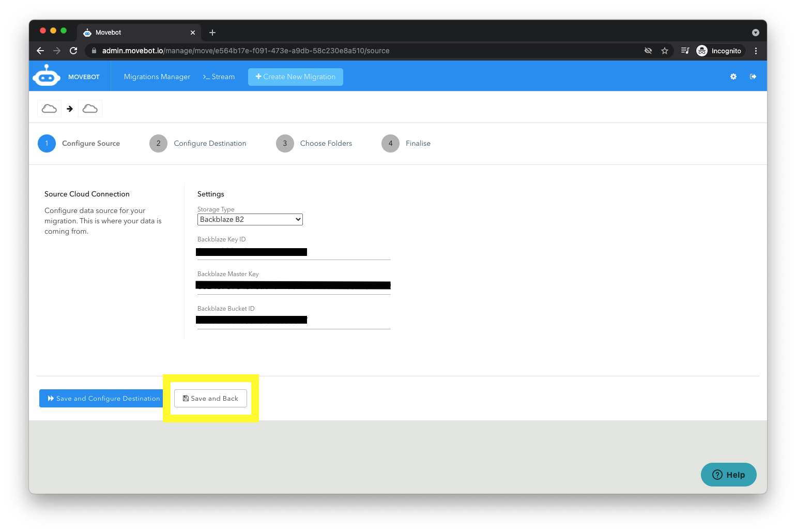This screenshot has width=796, height=532.
Task: Click Create New Migration button
Action: pyautogui.click(x=296, y=77)
